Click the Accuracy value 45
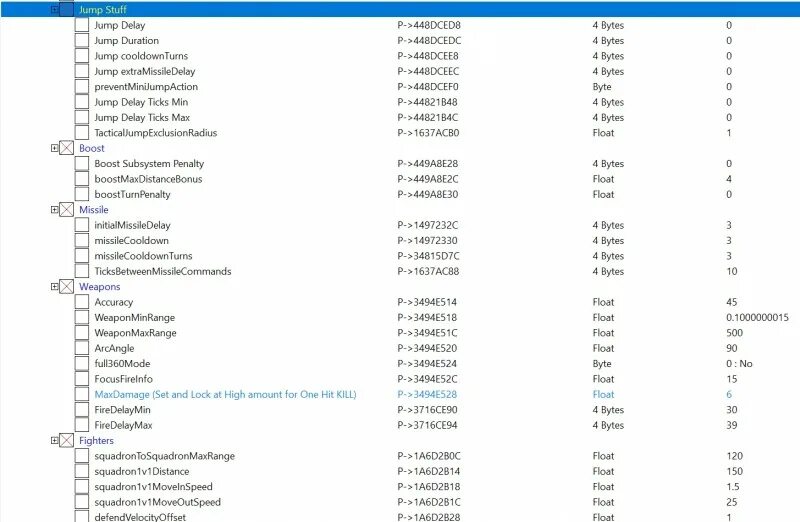This screenshot has width=800, height=522. point(732,302)
